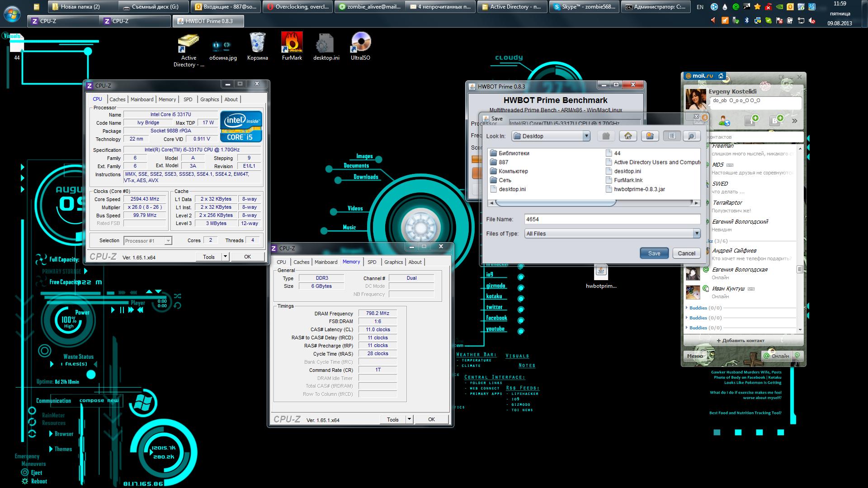Open About tab in CPU-Z Memory window
This screenshot has width=868, height=488.
(415, 262)
